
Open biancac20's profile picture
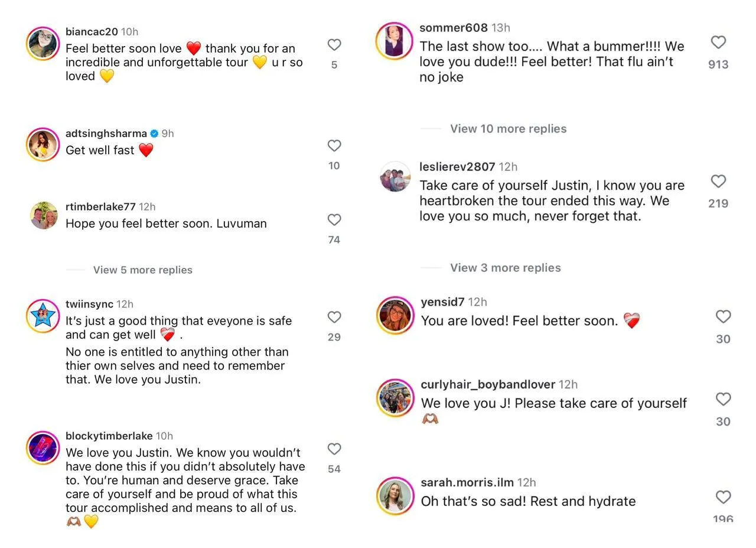(x=43, y=44)
